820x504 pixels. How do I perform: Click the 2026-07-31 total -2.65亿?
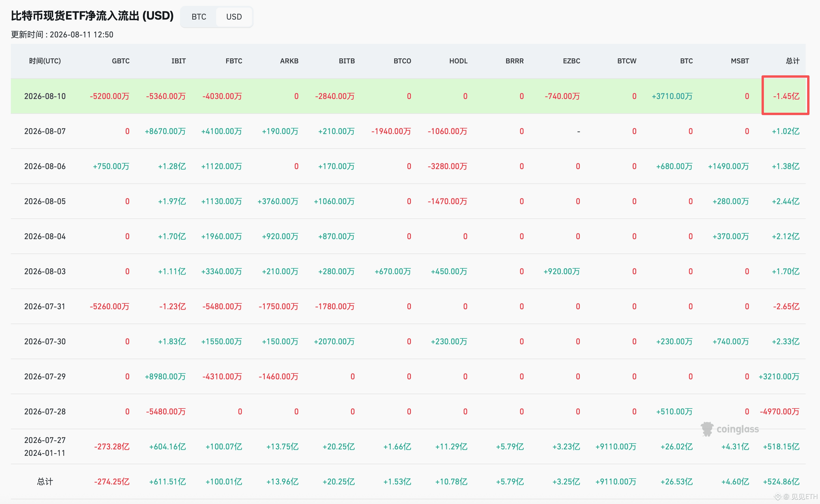tap(786, 306)
